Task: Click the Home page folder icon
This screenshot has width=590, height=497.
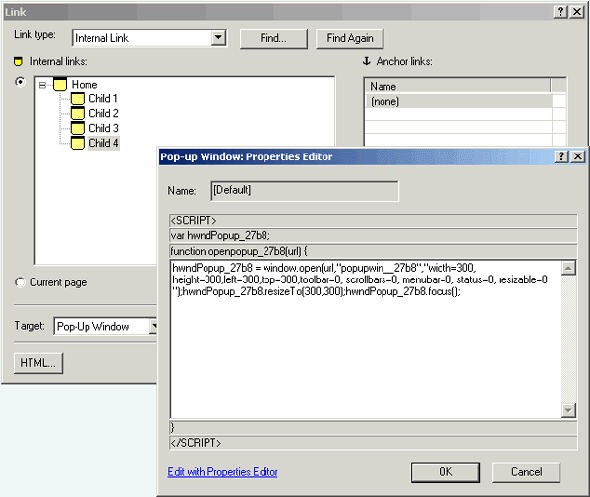Action: pos(60,85)
